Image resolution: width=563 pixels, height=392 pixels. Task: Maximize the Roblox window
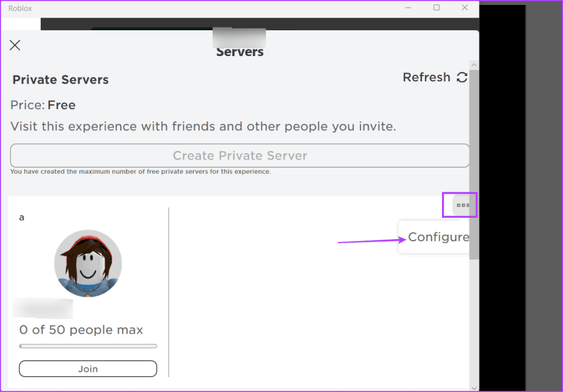pos(436,8)
